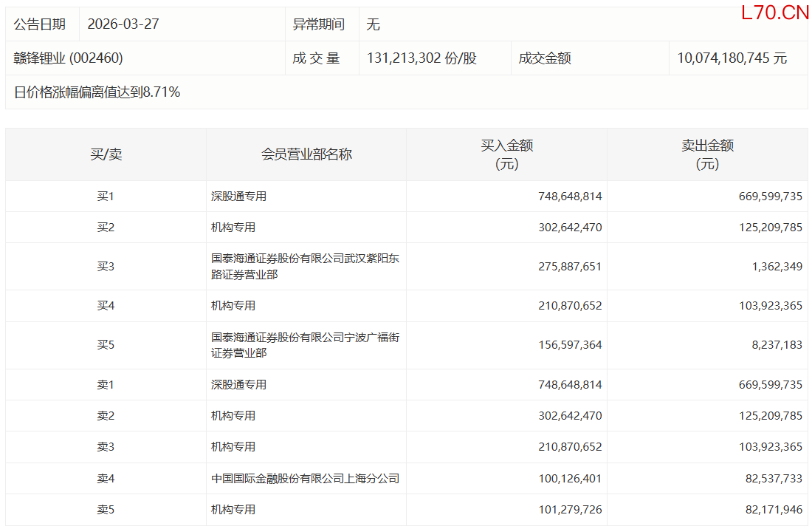This screenshot has height=529, width=812.
Task: Click the L70.CN watermark link
Action: pyautogui.click(x=775, y=13)
